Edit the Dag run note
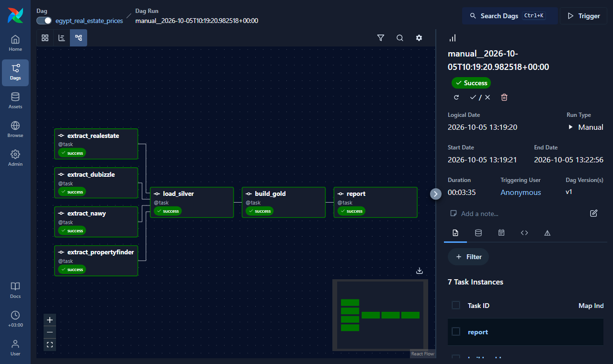Screen dimensions: 613x364 click(594, 213)
